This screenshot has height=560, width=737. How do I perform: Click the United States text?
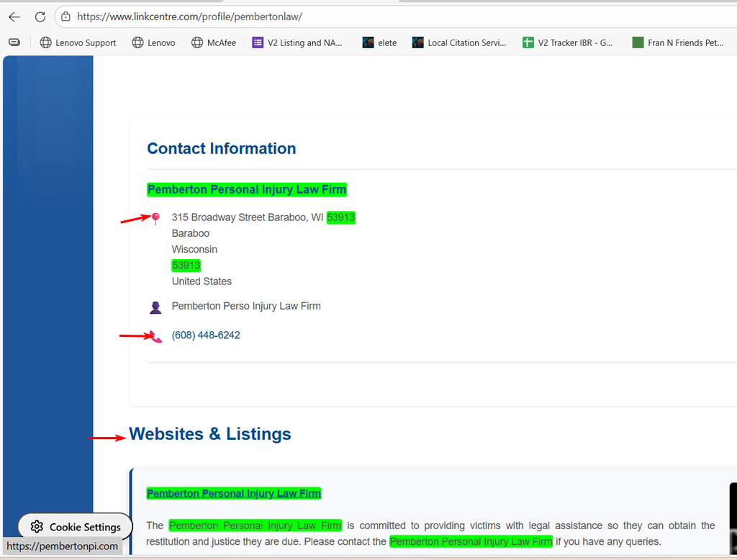coord(202,281)
